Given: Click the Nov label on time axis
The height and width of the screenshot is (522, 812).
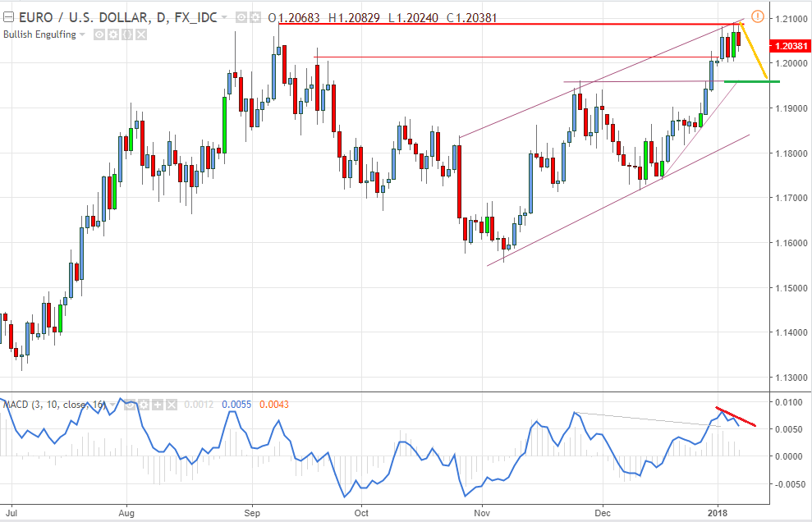Looking at the screenshot, I should click(482, 513).
